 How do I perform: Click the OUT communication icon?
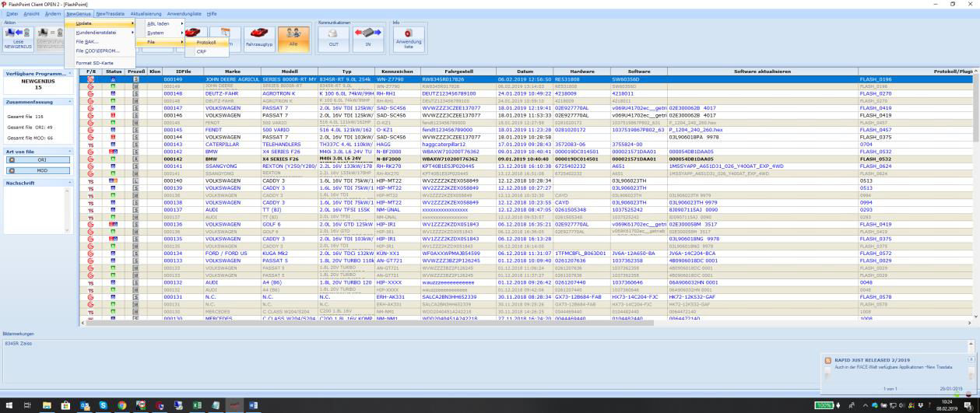coord(332,40)
